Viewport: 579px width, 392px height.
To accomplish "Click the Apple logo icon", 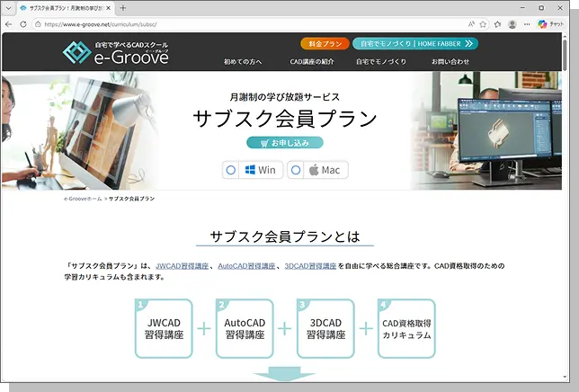I will [x=314, y=170].
